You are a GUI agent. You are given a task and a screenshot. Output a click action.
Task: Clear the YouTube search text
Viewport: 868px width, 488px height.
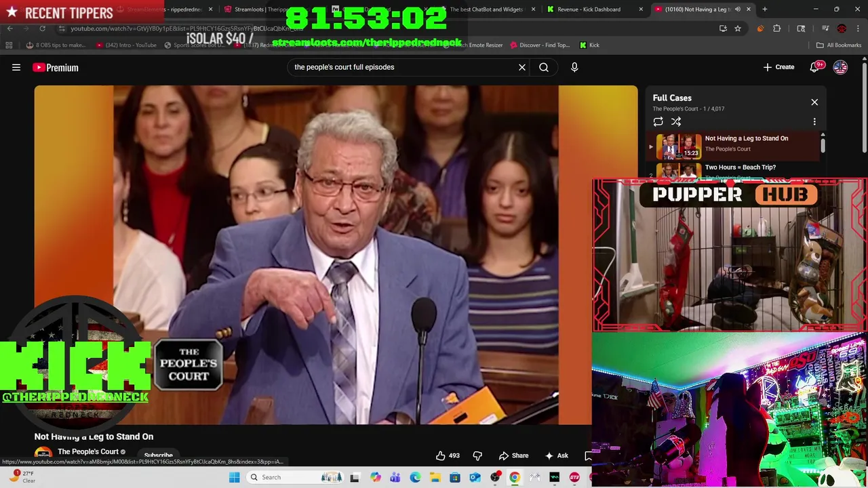click(x=522, y=67)
